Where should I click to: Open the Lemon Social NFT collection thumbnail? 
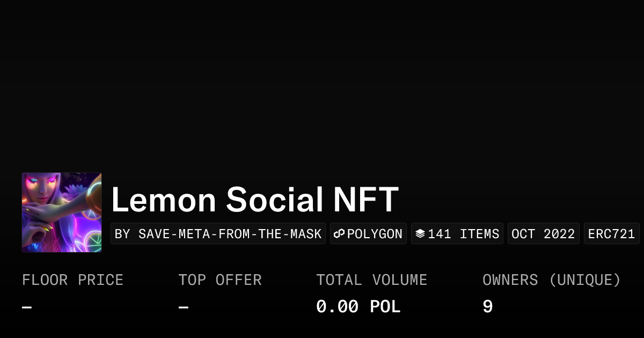coord(62,212)
